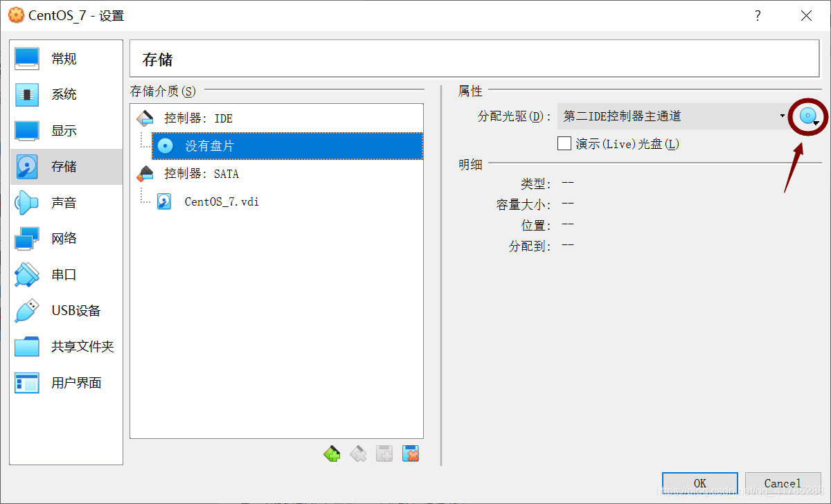Screen dimensions: 831x504
Task: Click the 分配光驱(D) label
Action: [x=515, y=116]
